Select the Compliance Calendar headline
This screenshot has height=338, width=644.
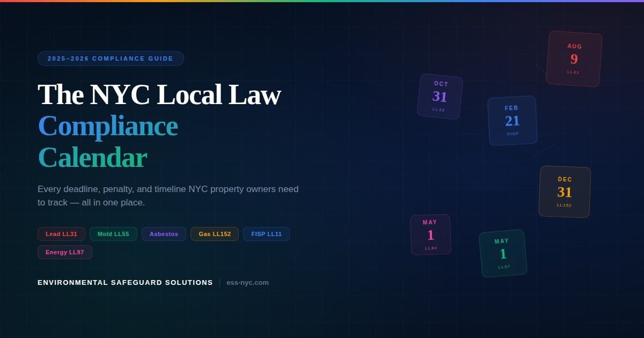pyautogui.click(x=107, y=141)
